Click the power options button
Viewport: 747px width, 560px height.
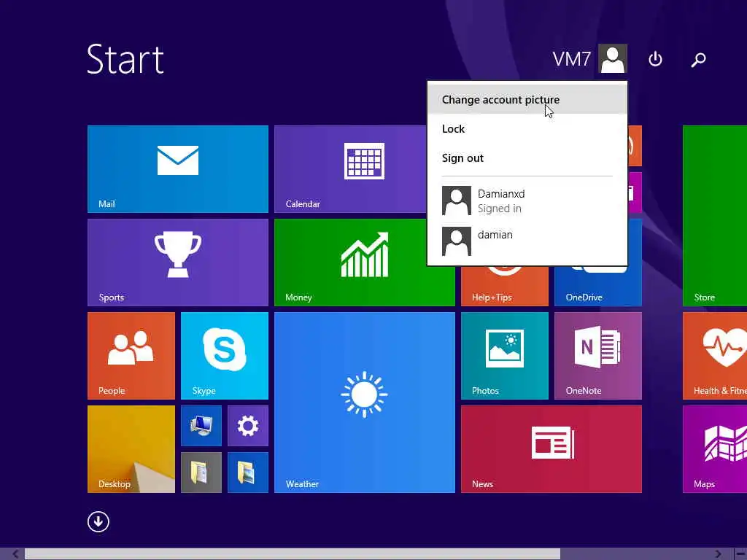656,59
